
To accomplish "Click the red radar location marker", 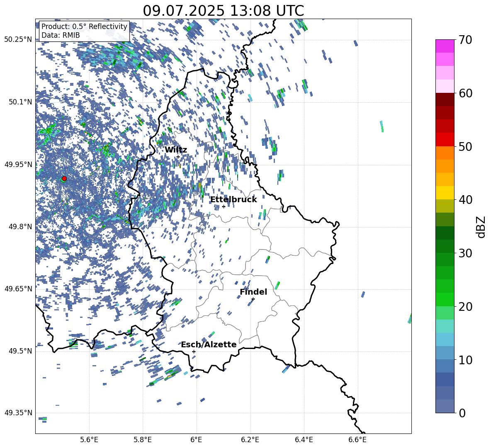I will pos(64,179).
